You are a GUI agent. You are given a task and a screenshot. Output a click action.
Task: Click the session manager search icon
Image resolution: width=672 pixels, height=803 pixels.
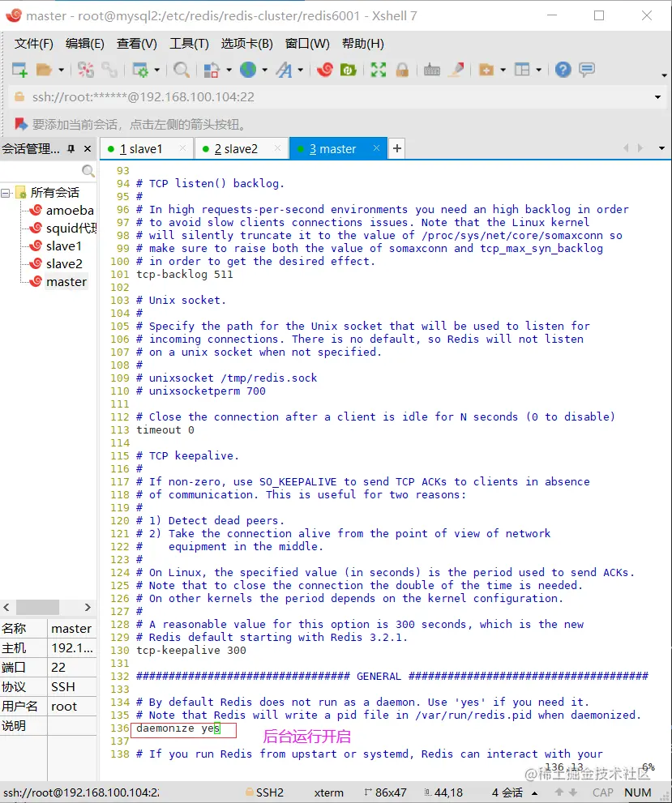pyautogui.click(x=88, y=170)
